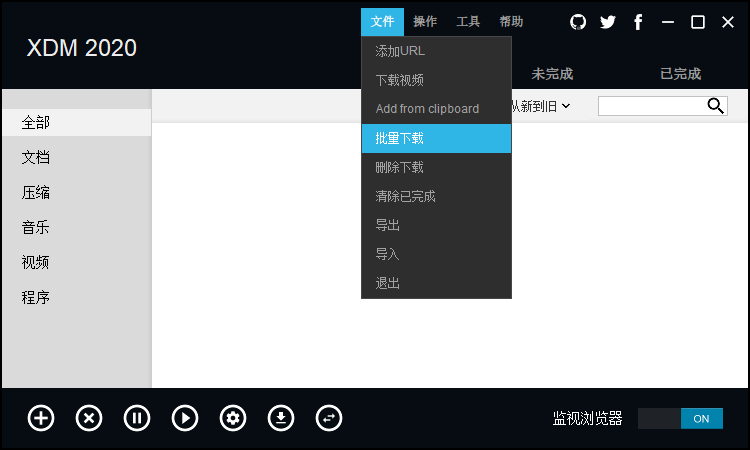Select the 视频 category

(x=77, y=263)
